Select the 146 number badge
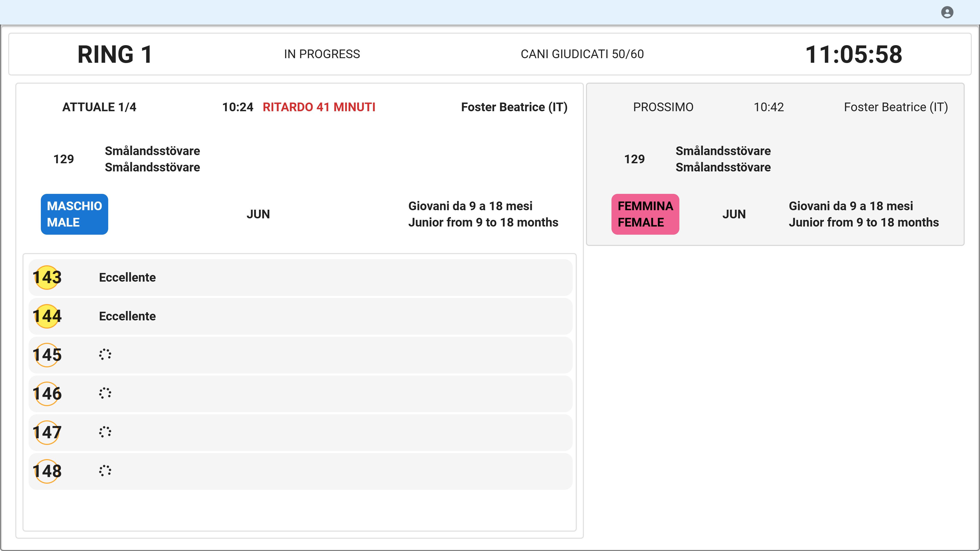This screenshot has width=980, height=551. click(47, 394)
